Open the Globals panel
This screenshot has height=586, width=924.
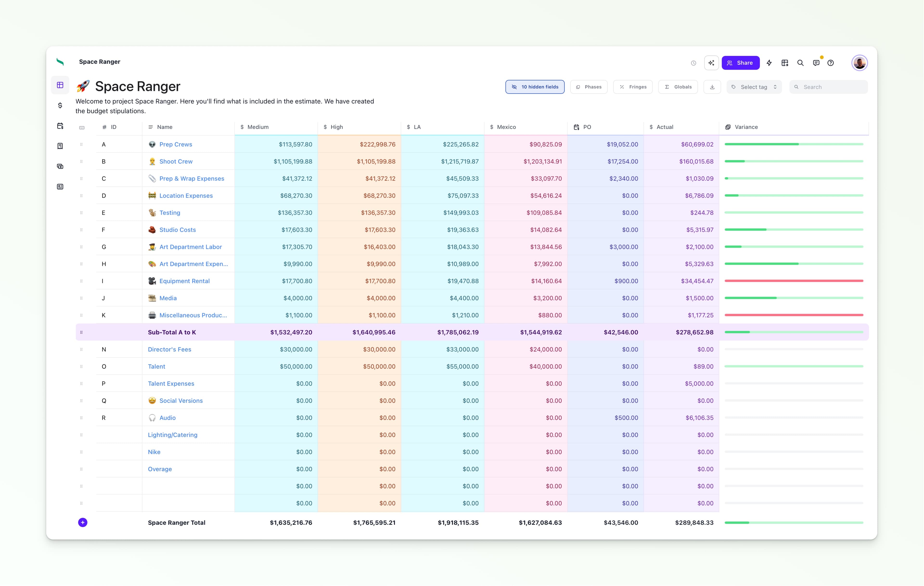(x=678, y=87)
